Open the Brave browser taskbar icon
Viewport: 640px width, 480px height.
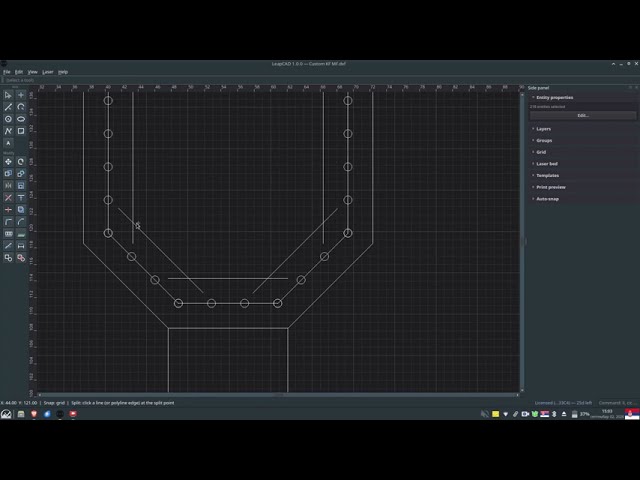pyautogui.click(x=34, y=414)
